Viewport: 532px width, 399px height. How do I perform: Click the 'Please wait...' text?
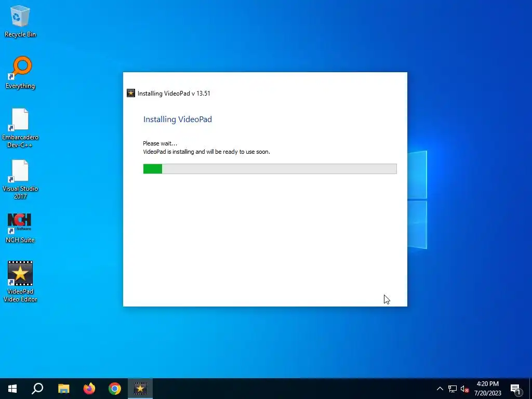click(160, 143)
